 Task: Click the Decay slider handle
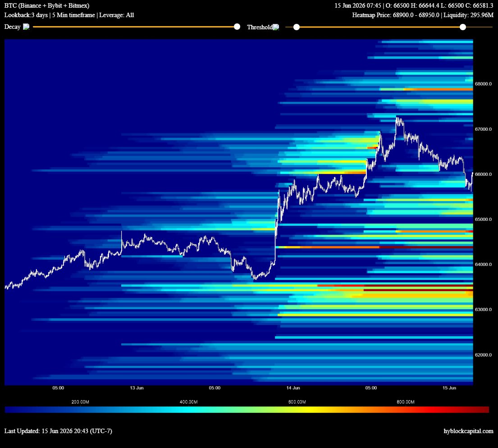237,27
